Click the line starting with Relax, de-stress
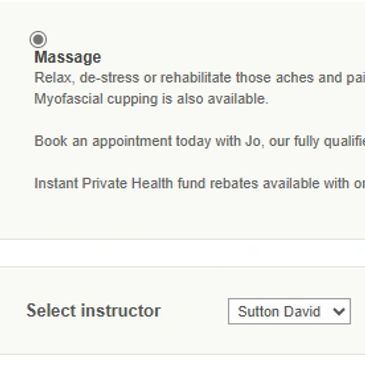This screenshot has width=365, height=365. tap(200, 78)
